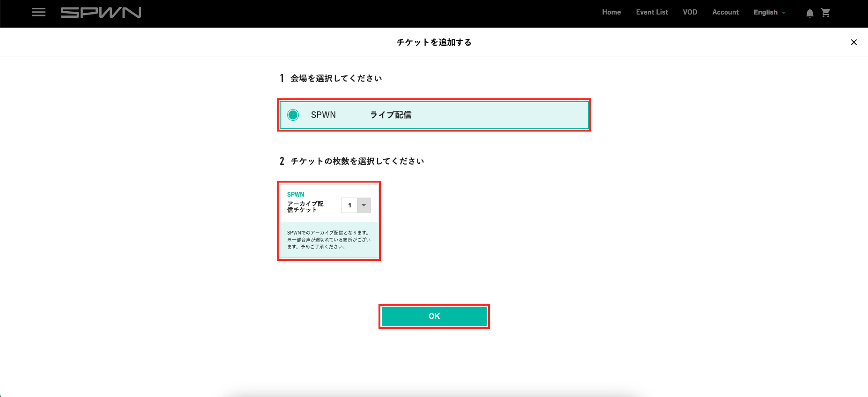Go to Home in navigation
The height and width of the screenshot is (397, 868).
coord(611,12)
